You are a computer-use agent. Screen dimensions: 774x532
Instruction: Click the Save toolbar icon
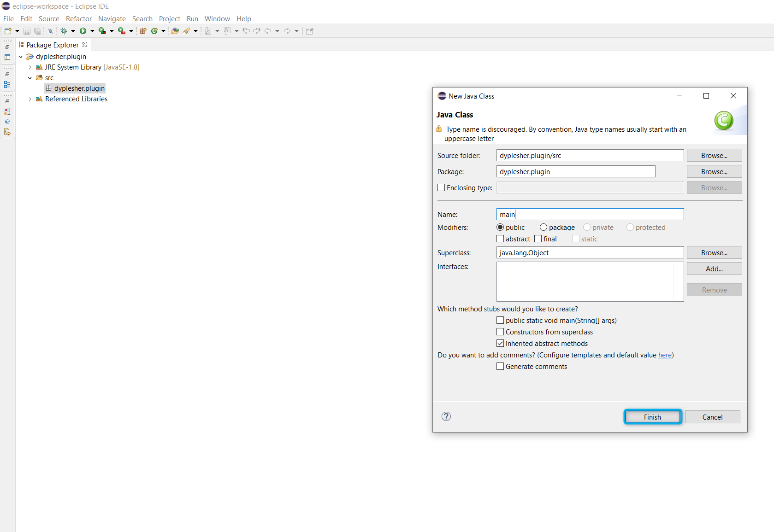(x=27, y=31)
